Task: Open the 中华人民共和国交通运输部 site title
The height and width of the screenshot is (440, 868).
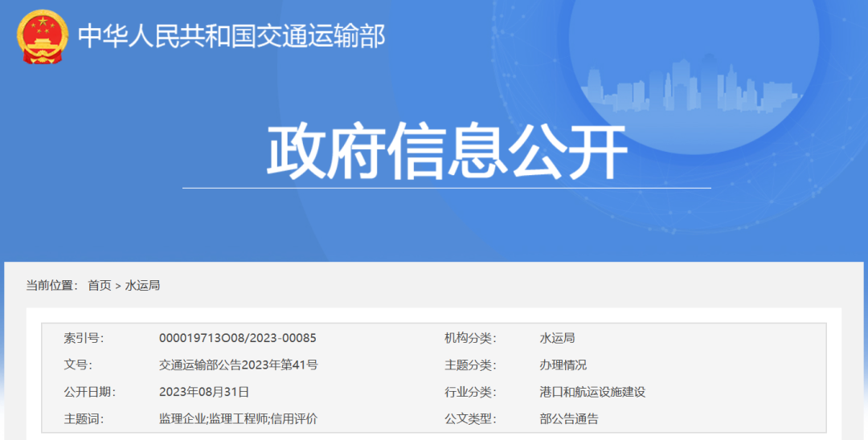Action: point(231,36)
